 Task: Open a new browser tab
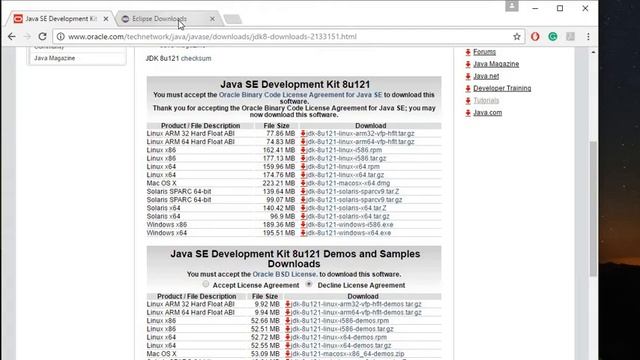tap(233, 19)
